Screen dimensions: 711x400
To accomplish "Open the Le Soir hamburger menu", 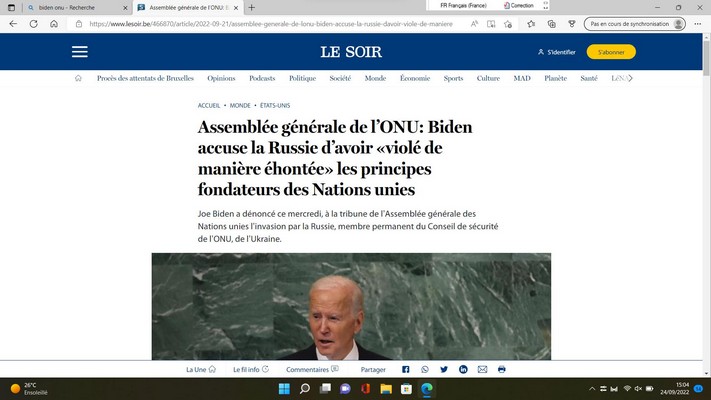I will [79, 52].
